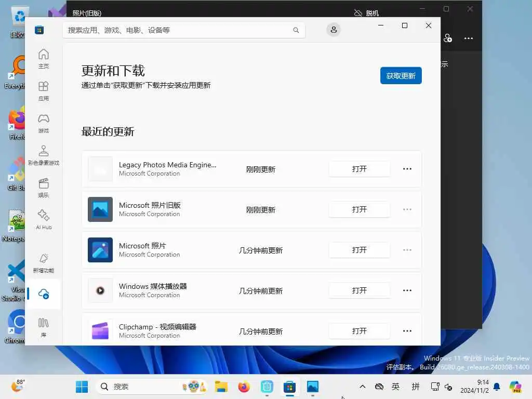
Task: Open the What's New sidebar icon
Action: (x=44, y=263)
